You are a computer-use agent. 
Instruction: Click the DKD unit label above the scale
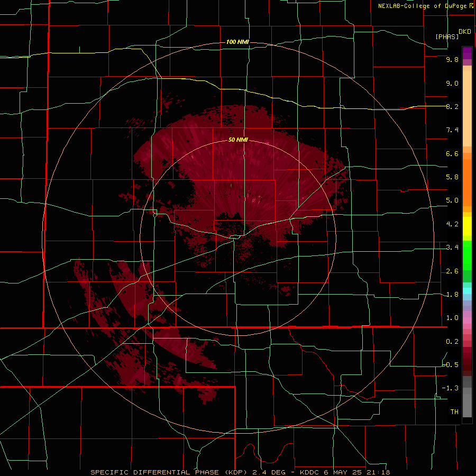(x=464, y=32)
